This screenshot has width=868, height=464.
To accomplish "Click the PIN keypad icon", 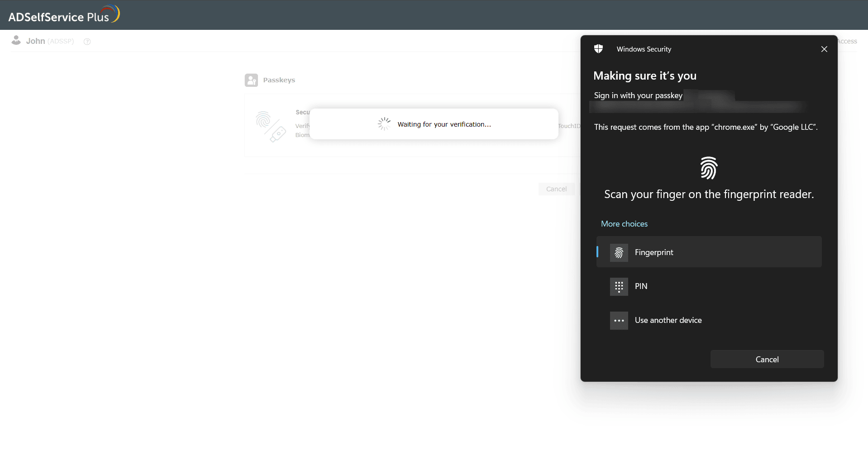I will [619, 286].
